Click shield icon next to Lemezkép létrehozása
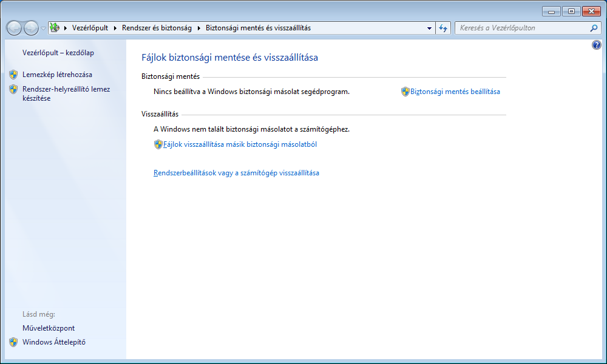The height and width of the screenshot is (364, 607). [x=13, y=75]
